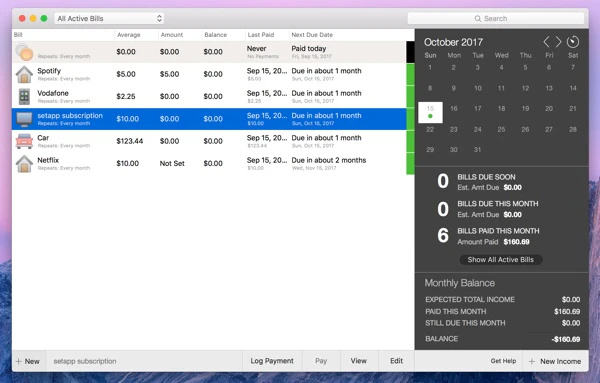
Task: Select October 1 in the calendar
Action: (x=430, y=68)
